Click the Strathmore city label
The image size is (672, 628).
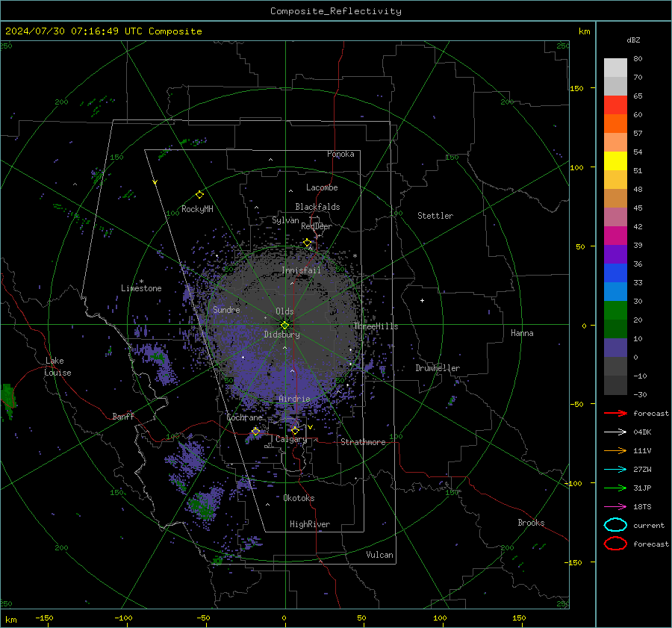tap(363, 442)
